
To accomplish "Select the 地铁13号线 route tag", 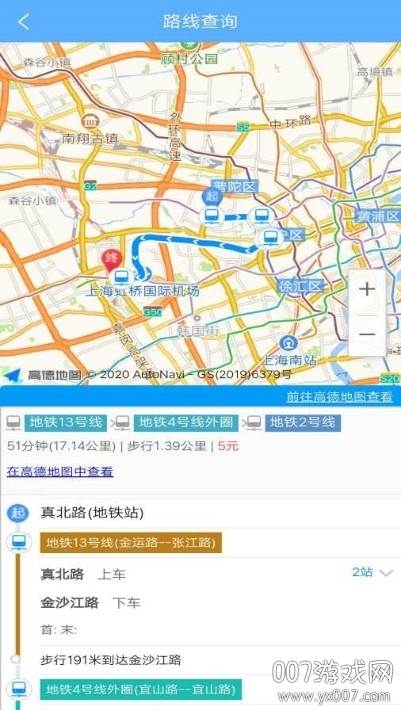I will [66, 422].
